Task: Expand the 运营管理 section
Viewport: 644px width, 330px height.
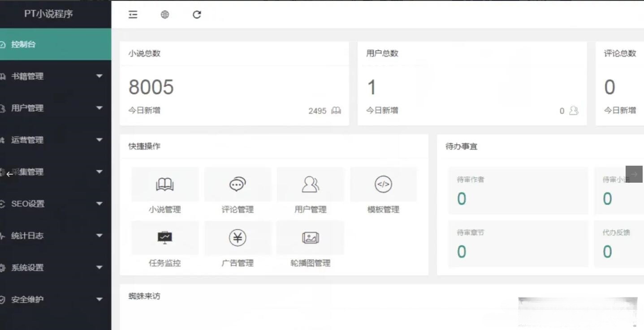Action: [x=56, y=140]
